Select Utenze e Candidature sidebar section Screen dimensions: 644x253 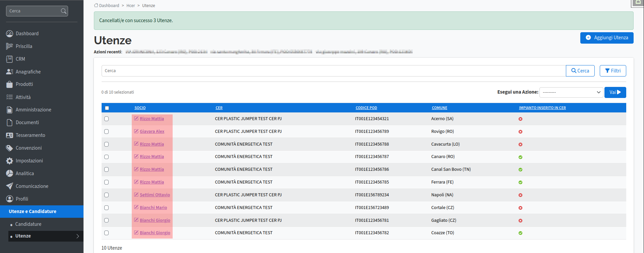(x=42, y=211)
